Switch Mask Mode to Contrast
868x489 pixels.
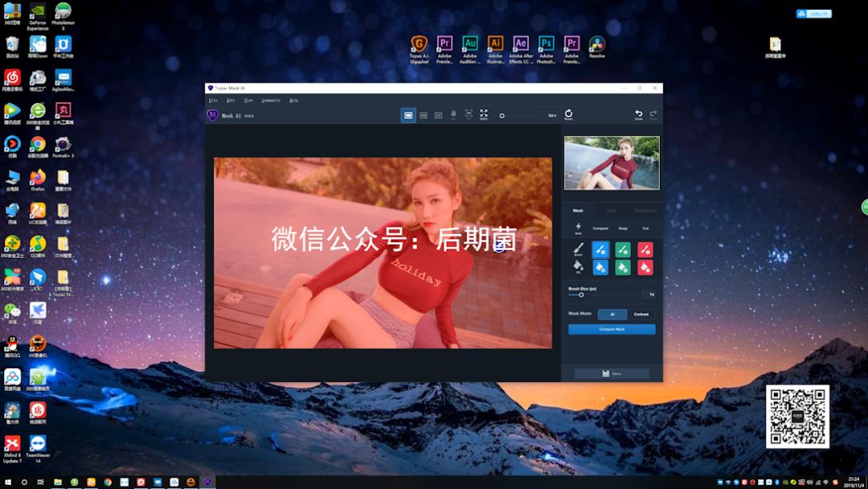(x=641, y=314)
